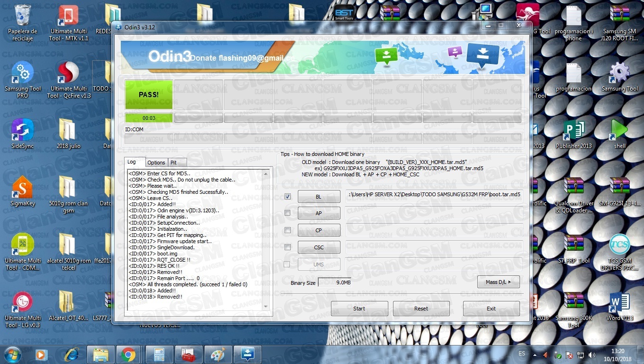Click the green PASS! status box

point(149,94)
